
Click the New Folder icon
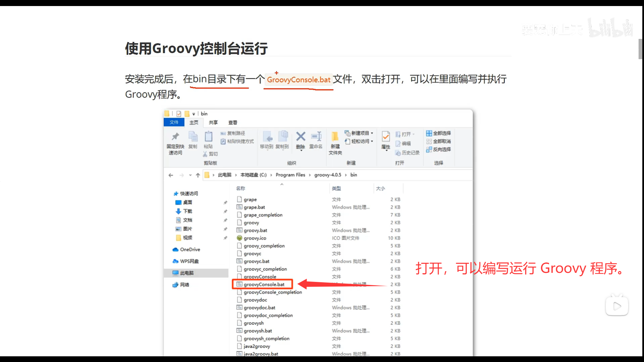click(x=335, y=136)
